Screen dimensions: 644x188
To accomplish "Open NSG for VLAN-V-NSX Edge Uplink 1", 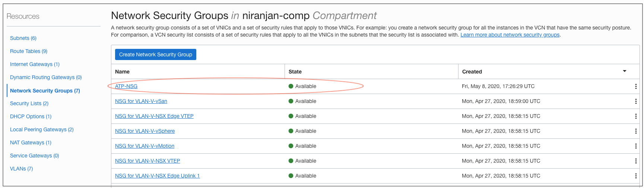I will (x=158, y=176).
